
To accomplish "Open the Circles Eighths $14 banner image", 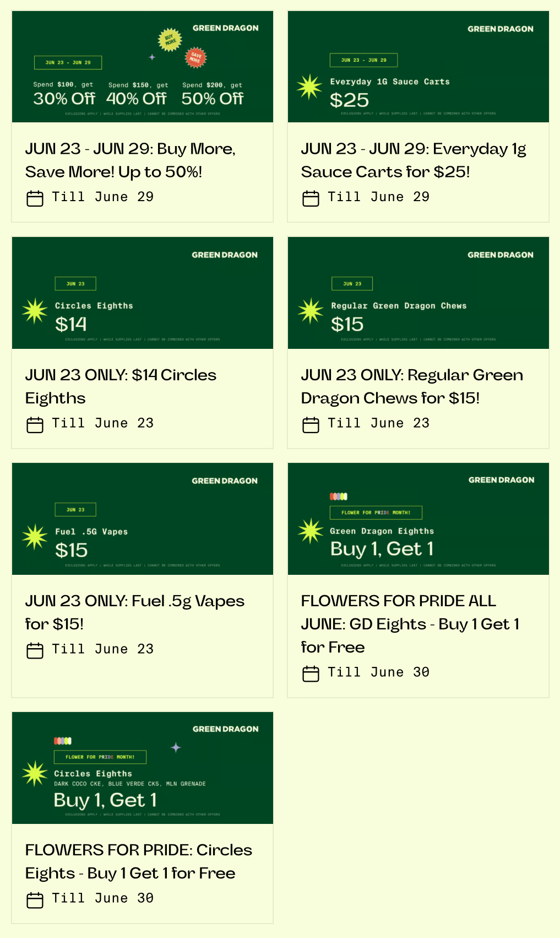I will tap(143, 293).
